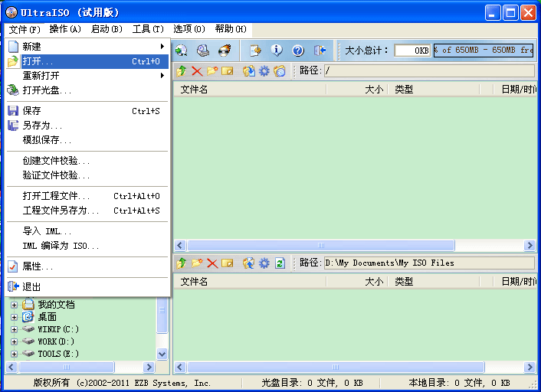Click the exit door icon in main toolbar
541x392 pixels.
(320, 51)
